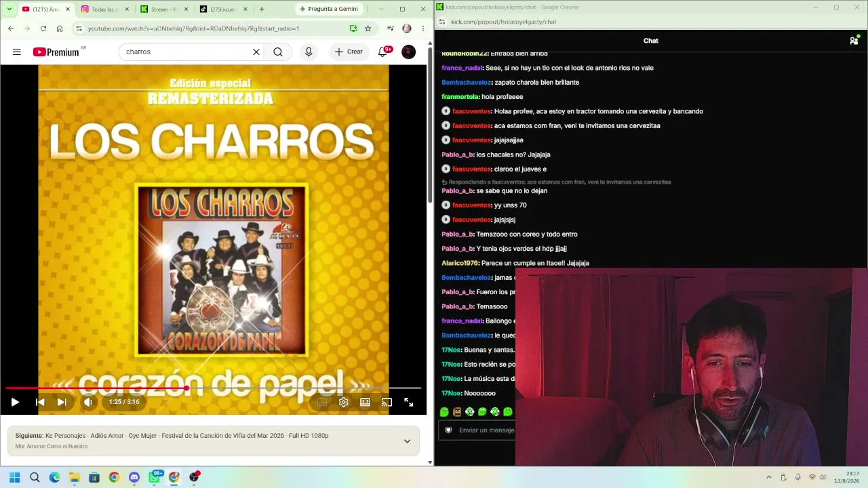Screen dimensions: 868x488
Task: Toggle subtitles in the video player
Action: tap(322, 402)
